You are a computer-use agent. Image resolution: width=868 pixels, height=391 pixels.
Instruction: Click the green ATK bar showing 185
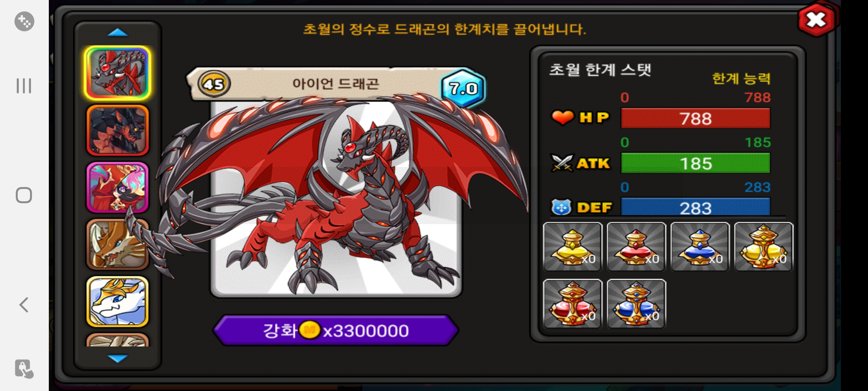pyautogui.click(x=695, y=163)
